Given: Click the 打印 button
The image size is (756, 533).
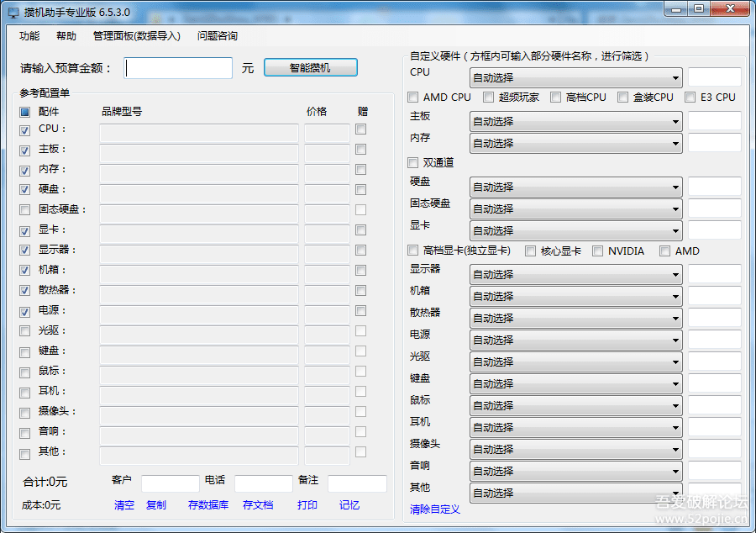Looking at the screenshot, I should [x=306, y=505].
